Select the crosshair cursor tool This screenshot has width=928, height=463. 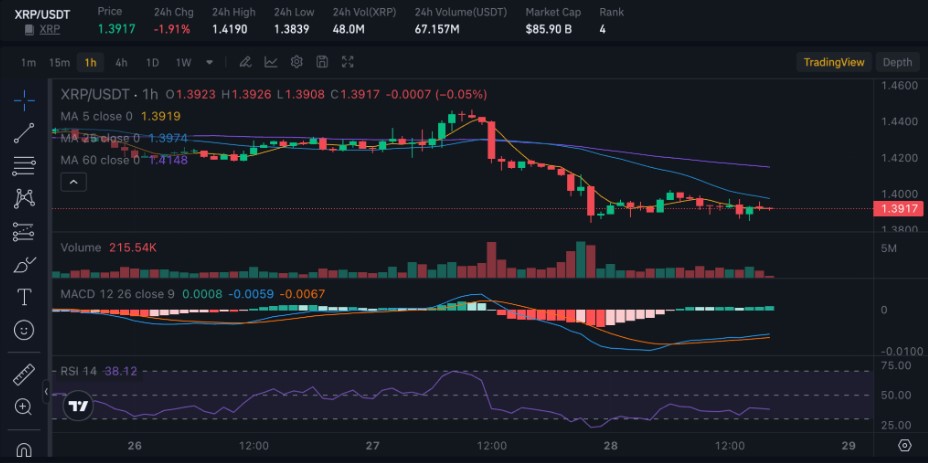[x=24, y=101]
